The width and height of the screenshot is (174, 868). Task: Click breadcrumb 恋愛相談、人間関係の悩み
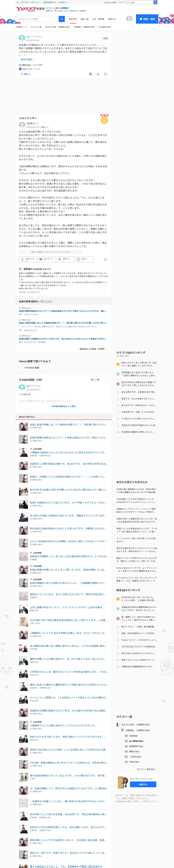[x=84, y=27]
